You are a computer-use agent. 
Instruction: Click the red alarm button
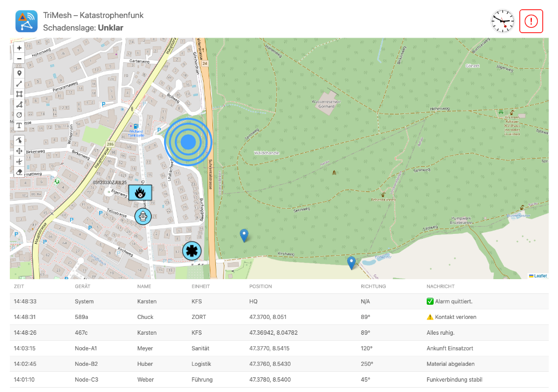point(531,21)
